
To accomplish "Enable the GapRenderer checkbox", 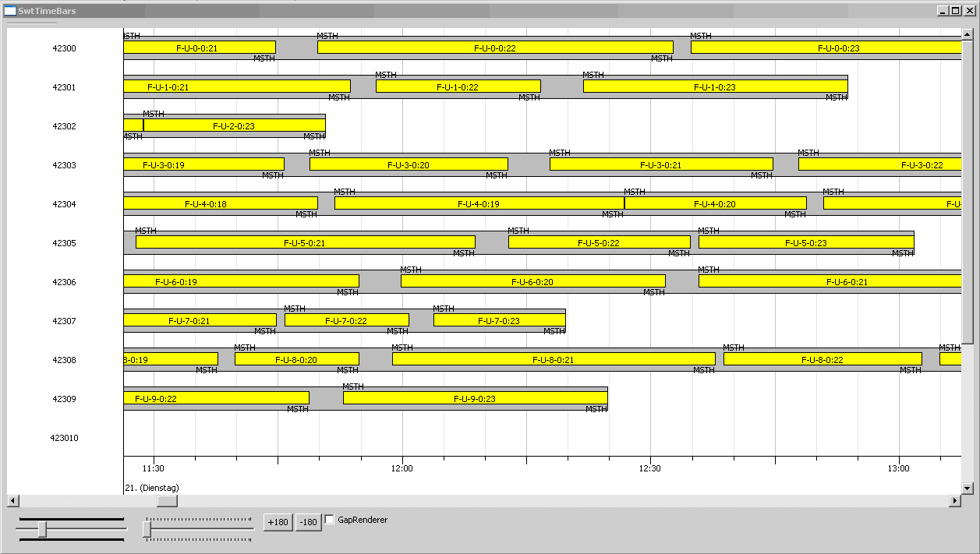I will click(x=330, y=520).
